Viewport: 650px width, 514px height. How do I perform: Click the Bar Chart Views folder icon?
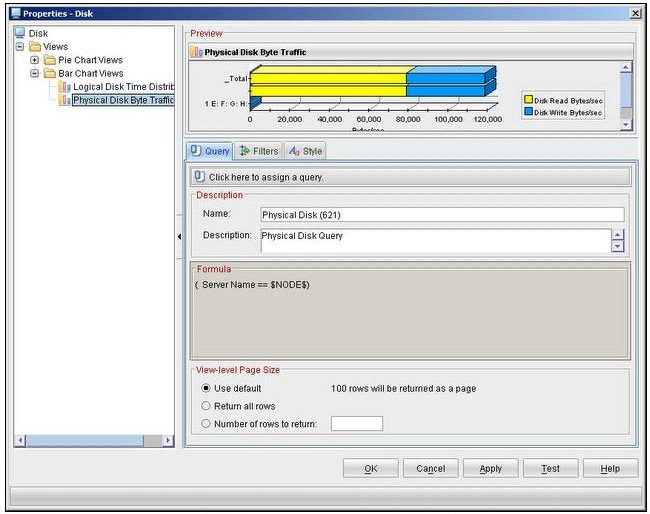coord(49,73)
